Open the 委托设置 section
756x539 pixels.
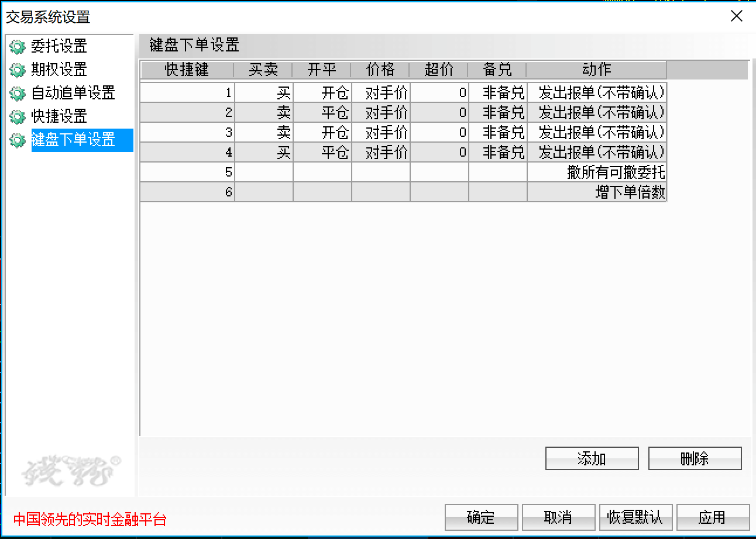click(x=59, y=46)
